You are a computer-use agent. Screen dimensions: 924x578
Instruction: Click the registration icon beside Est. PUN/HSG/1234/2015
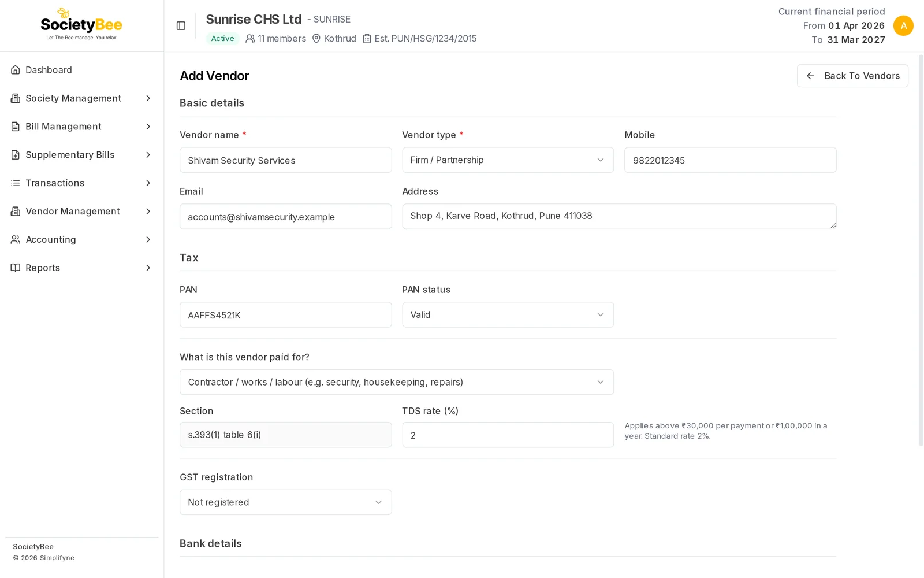point(367,39)
